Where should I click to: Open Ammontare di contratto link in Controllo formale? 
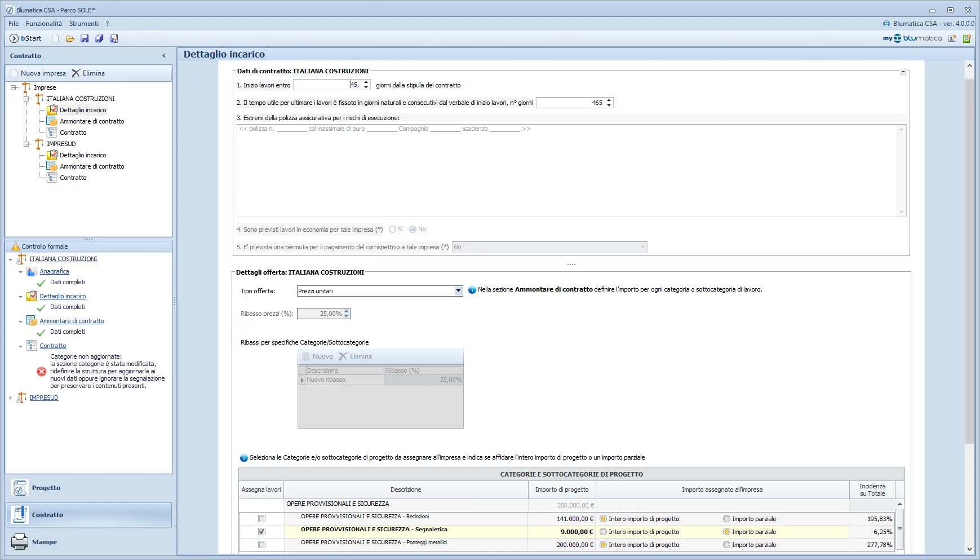pyautogui.click(x=72, y=321)
